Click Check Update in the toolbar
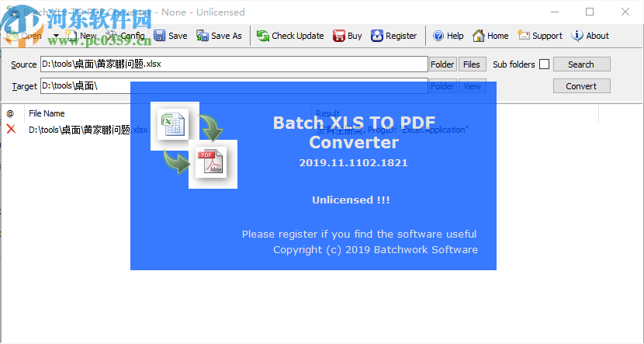Screen dimensions: 644x344 click(290, 36)
